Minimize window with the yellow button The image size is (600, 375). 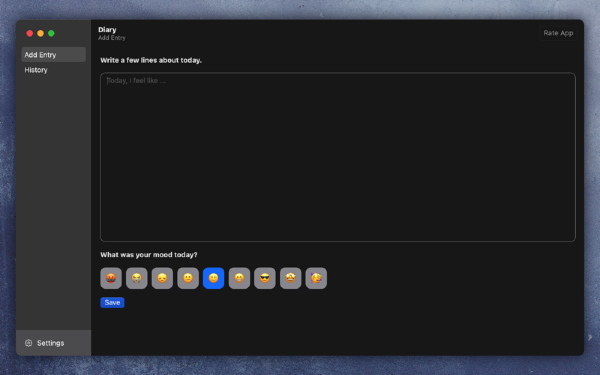click(41, 33)
